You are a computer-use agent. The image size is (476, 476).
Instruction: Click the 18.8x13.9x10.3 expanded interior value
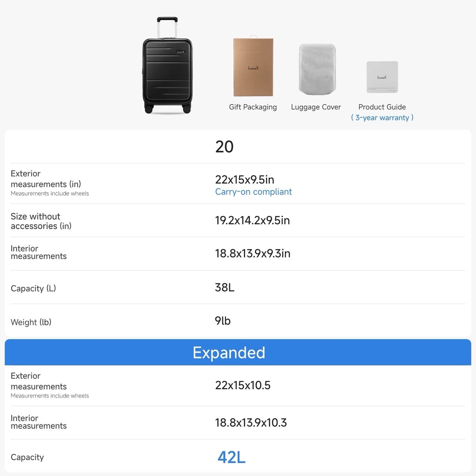click(x=251, y=422)
